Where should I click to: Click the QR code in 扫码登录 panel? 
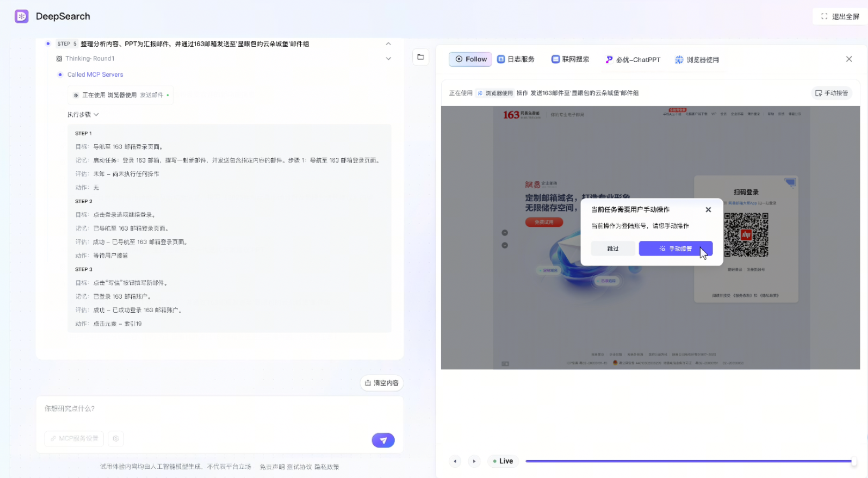coord(746,235)
